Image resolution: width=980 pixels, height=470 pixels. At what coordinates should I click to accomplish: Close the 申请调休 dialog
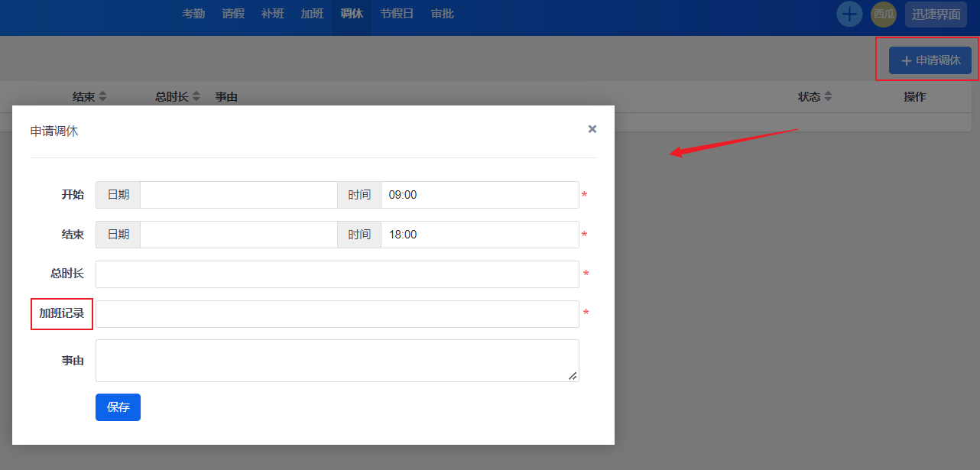[x=592, y=129]
